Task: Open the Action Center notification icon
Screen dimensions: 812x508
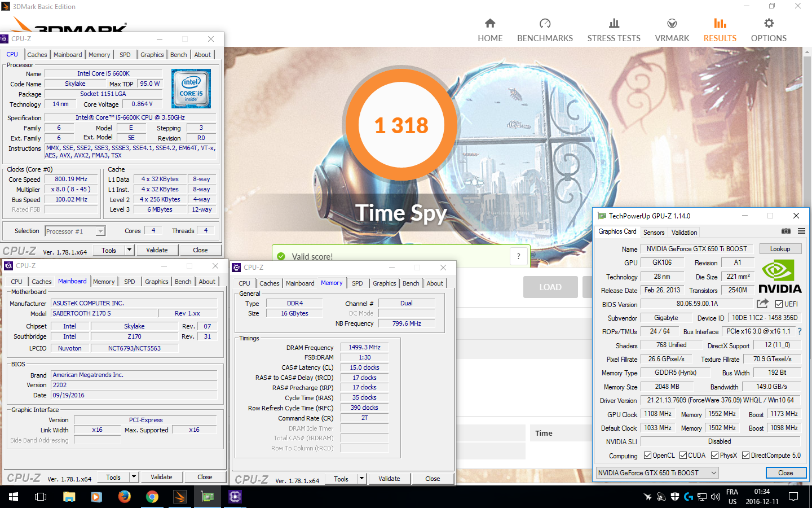Action: (x=793, y=497)
